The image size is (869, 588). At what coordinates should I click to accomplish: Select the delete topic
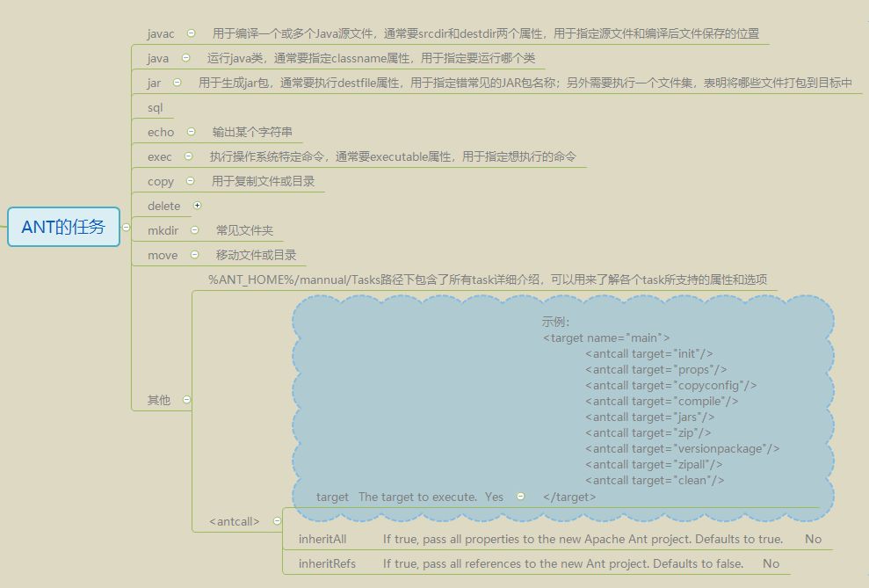click(164, 207)
